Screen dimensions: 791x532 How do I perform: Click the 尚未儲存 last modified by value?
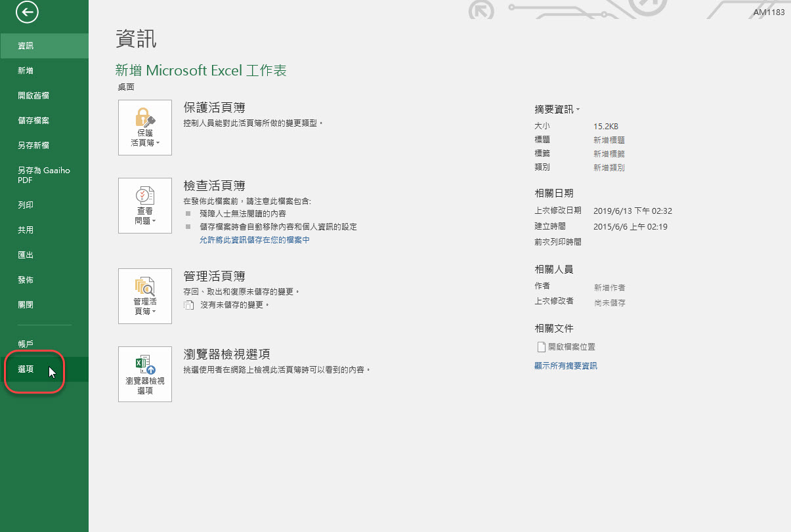click(609, 303)
